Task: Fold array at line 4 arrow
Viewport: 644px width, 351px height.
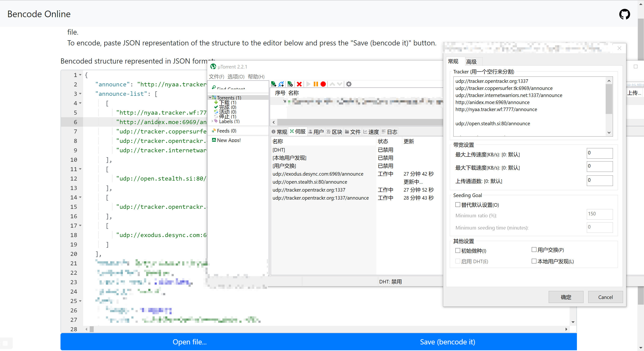Action: pos(80,103)
